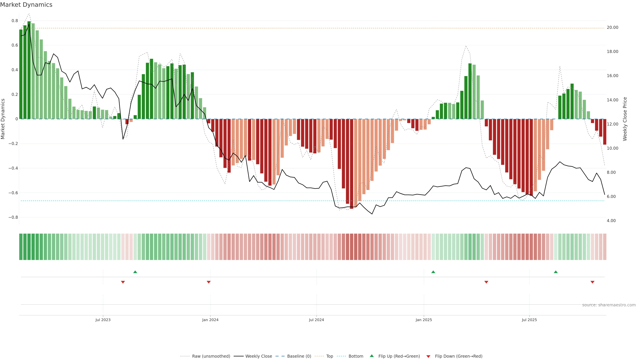Click the flip-up triangle marker in August 2025

click(555, 272)
